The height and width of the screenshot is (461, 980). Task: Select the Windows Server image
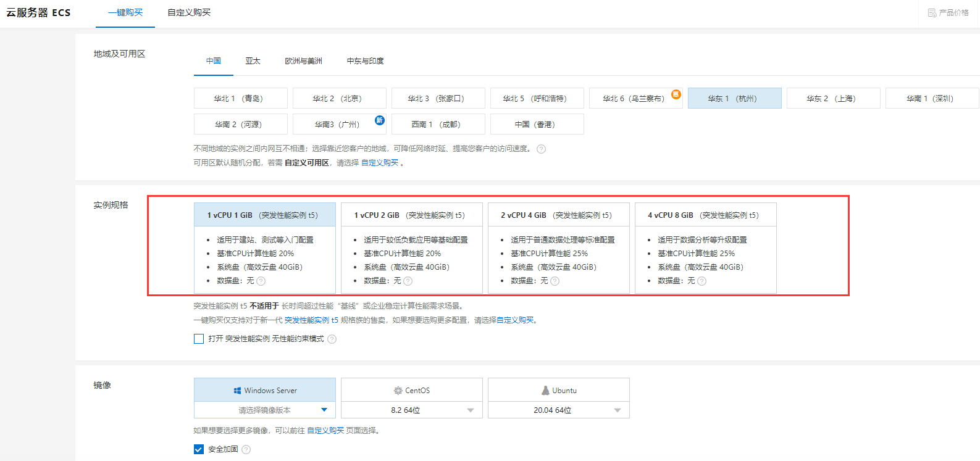point(265,390)
